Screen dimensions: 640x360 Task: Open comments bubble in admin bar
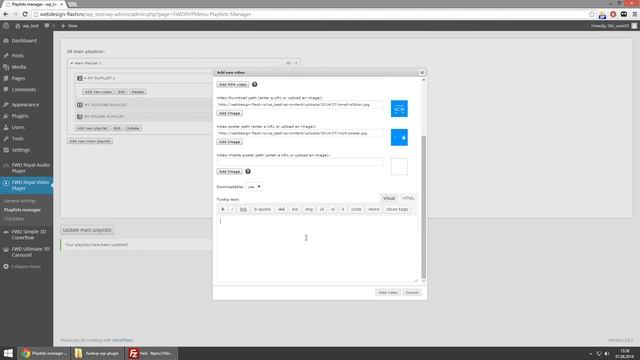click(47, 26)
